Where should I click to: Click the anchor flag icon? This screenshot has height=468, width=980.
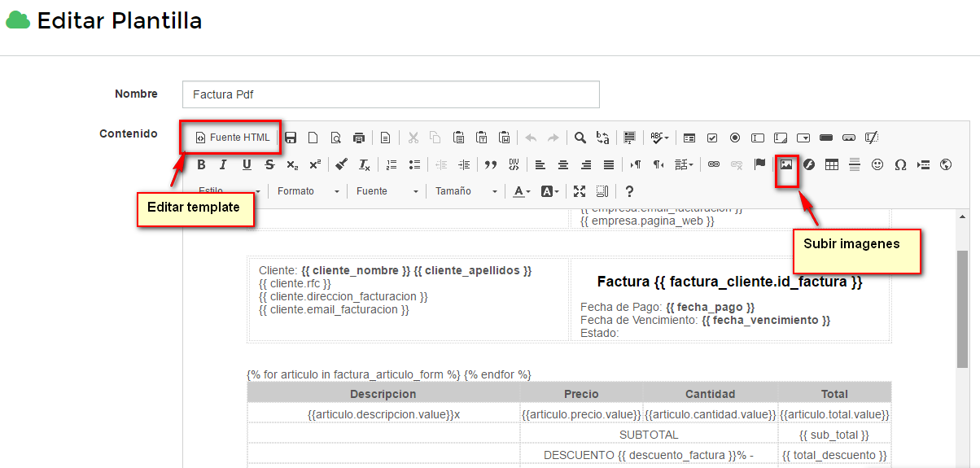coord(759,164)
